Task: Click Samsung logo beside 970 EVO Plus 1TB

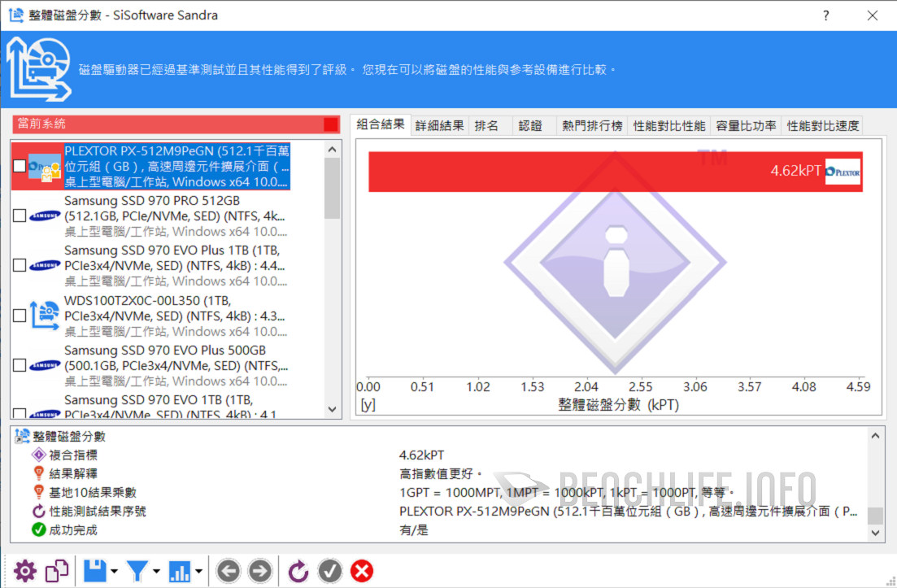Action: point(45,265)
